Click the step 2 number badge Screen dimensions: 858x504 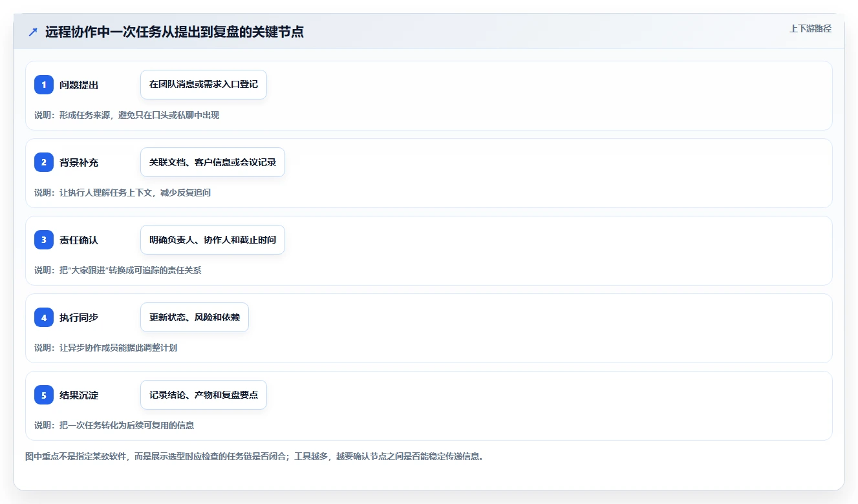tap(44, 162)
